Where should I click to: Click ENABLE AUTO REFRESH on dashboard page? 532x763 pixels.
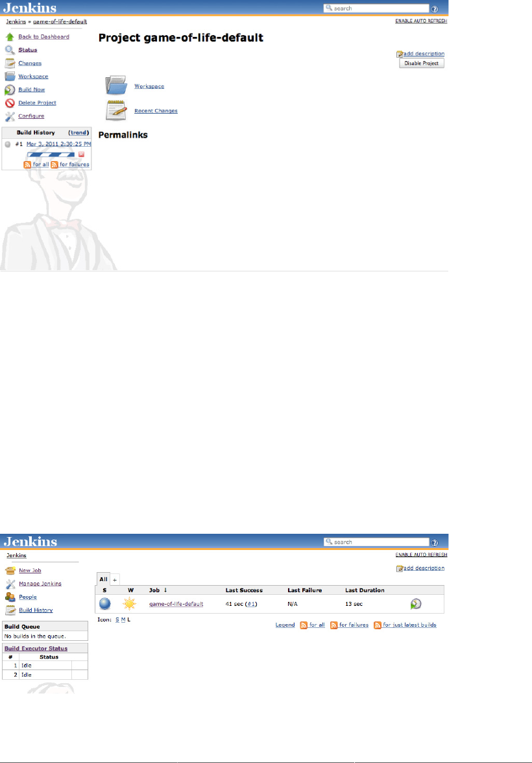tap(421, 555)
